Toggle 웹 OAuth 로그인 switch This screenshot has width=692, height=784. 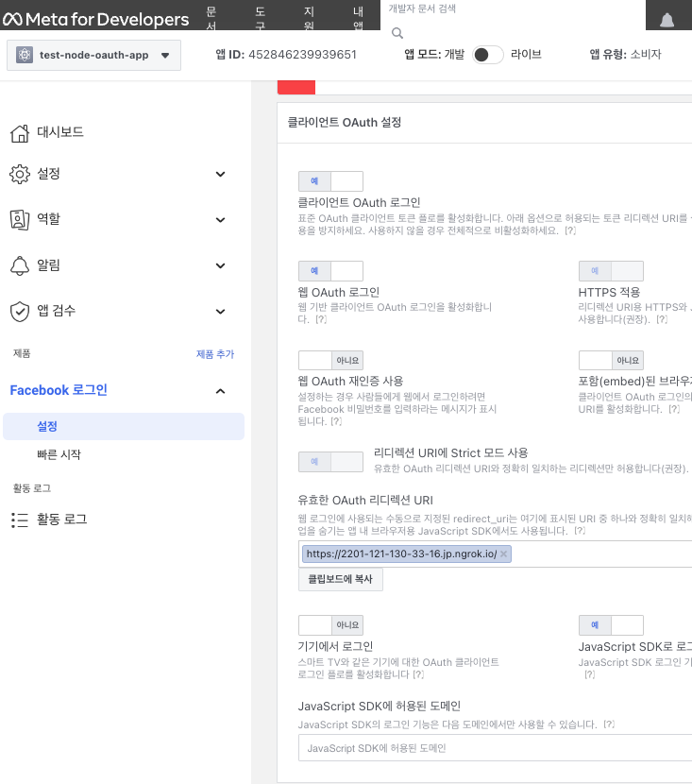tap(330, 270)
